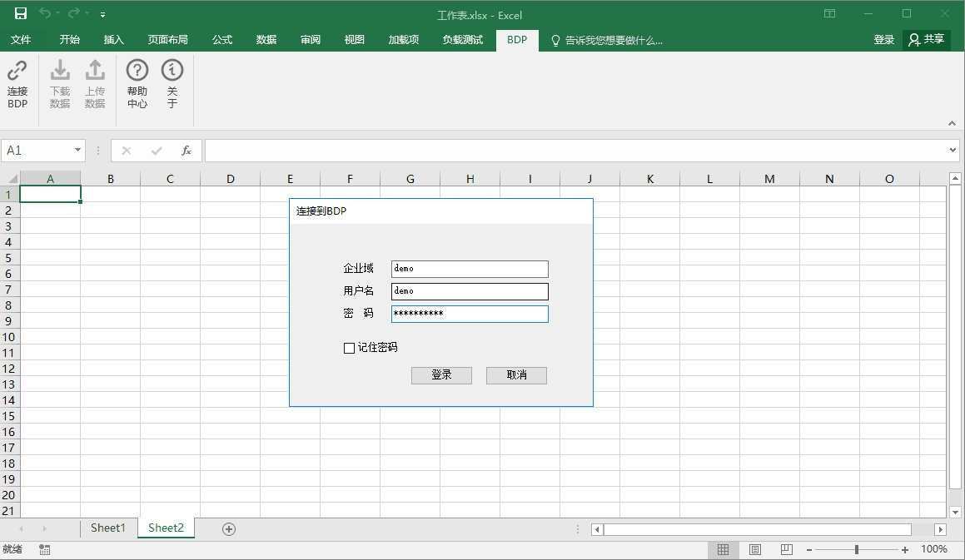This screenshot has width=965, height=560.
Task: Switch to the 页面布局 ribbon tab
Action: pos(167,40)
